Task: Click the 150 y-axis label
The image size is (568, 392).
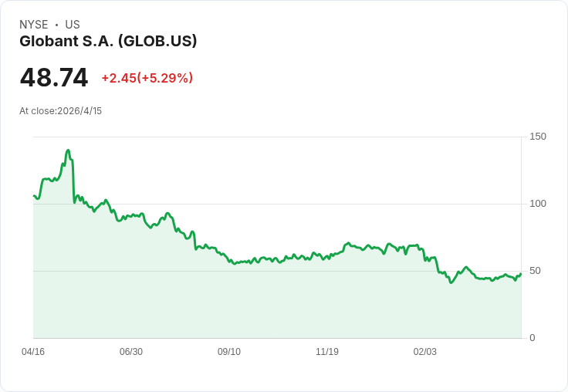Action: (x=538, y=137)
